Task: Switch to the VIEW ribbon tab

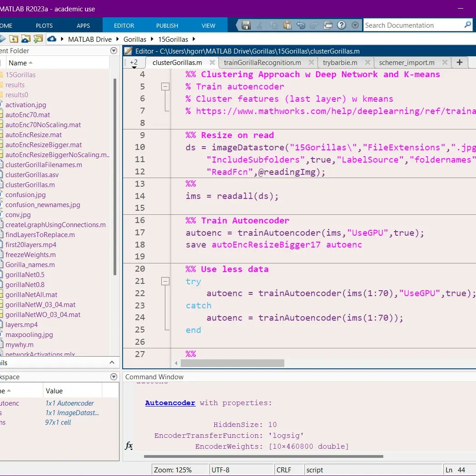Action: coord(208,25)
